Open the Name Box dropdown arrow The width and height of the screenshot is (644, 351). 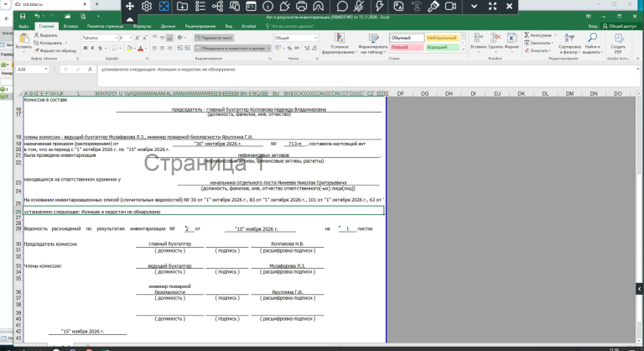pos(45,69)
